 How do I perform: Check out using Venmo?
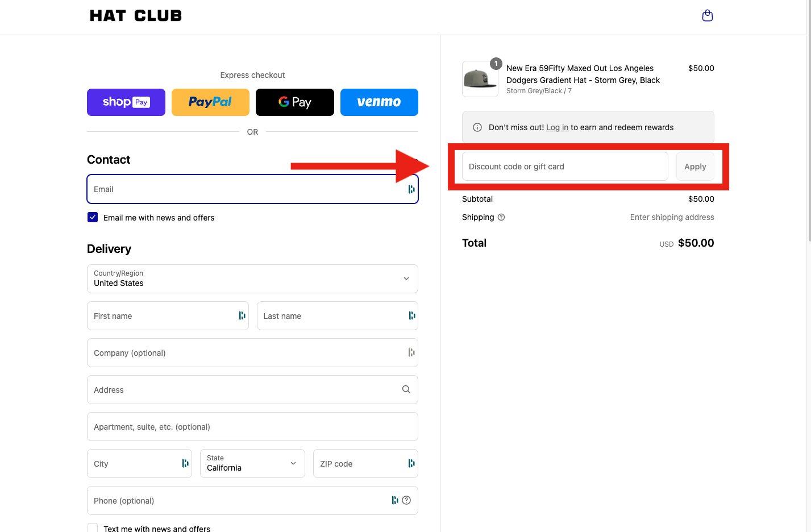[x=379, y=102]
